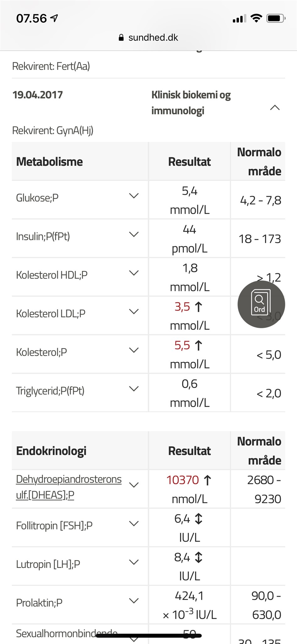Expand the Kolesterol;P row chevron

pos(134,350)
